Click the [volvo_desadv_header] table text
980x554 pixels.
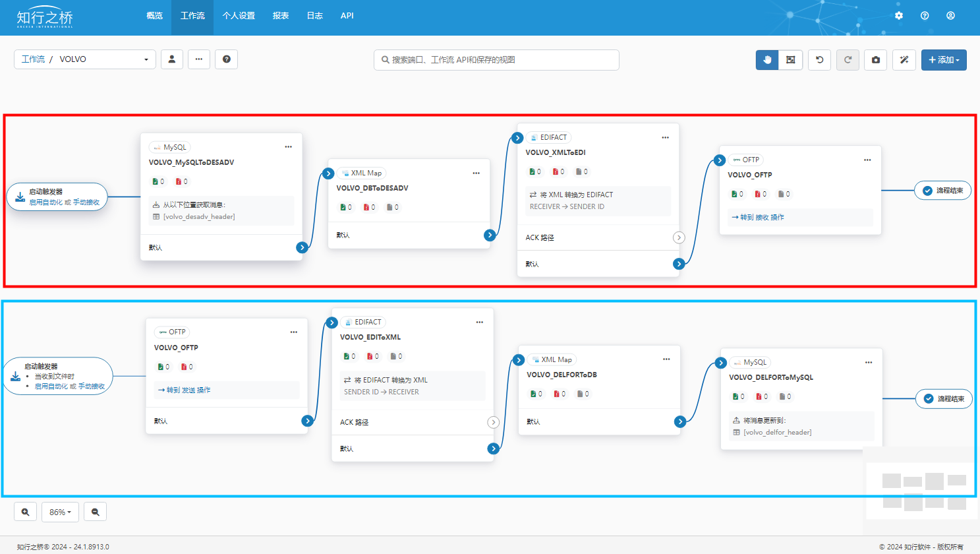(199, 216)
